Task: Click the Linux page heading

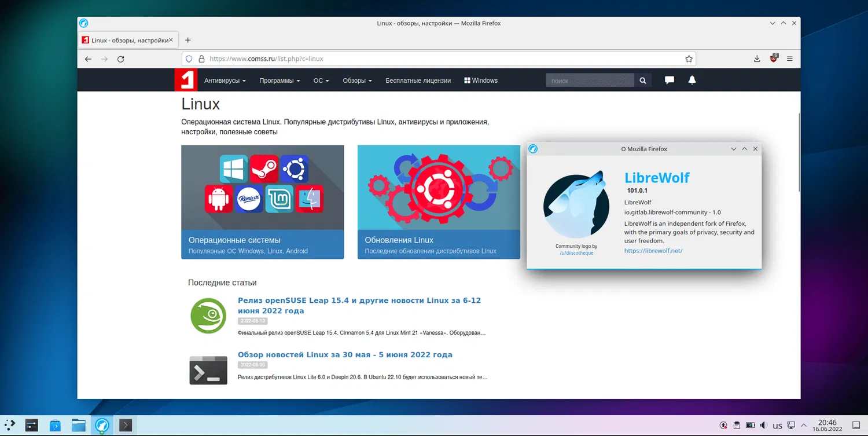Action: [x=201, y=104]
